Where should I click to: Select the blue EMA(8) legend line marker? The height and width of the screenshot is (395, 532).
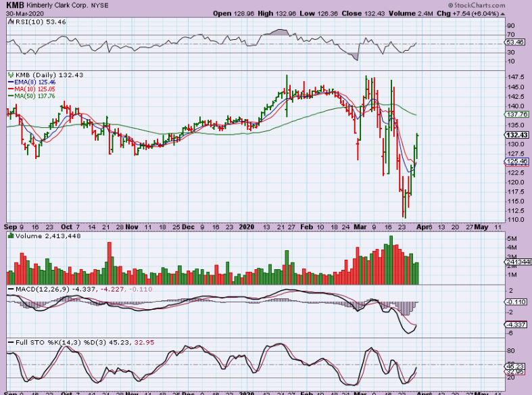(11, 82)
